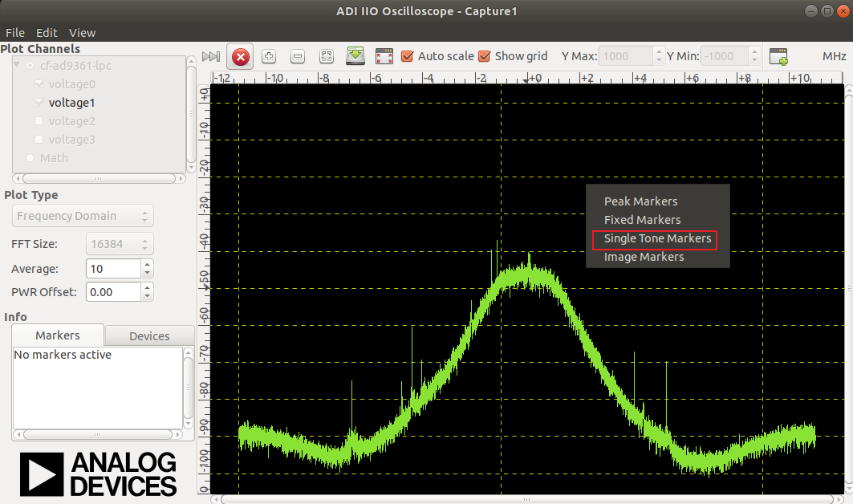This screenshot has width=853, height=504.
Task: Open the Edit menu
Action: click(x=47, y=33)
